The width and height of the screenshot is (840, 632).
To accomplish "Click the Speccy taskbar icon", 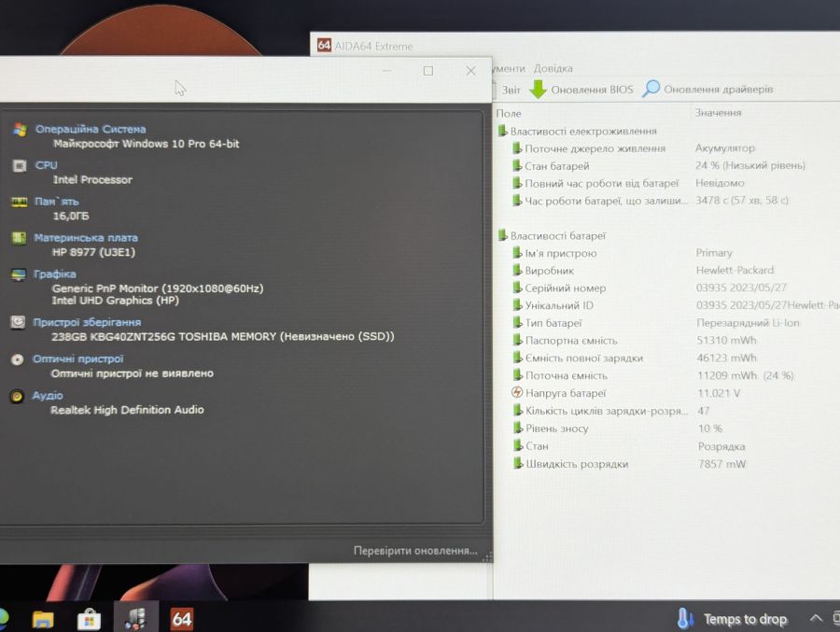I will click(135, 619).
